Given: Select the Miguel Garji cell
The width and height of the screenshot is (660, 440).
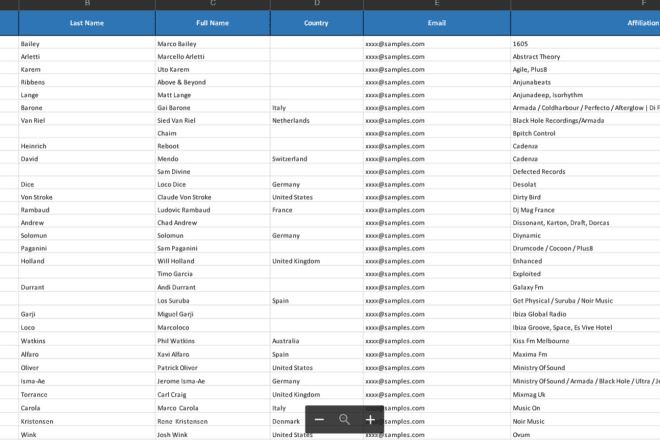Looking at the screenshot, I should coord(213,314).
